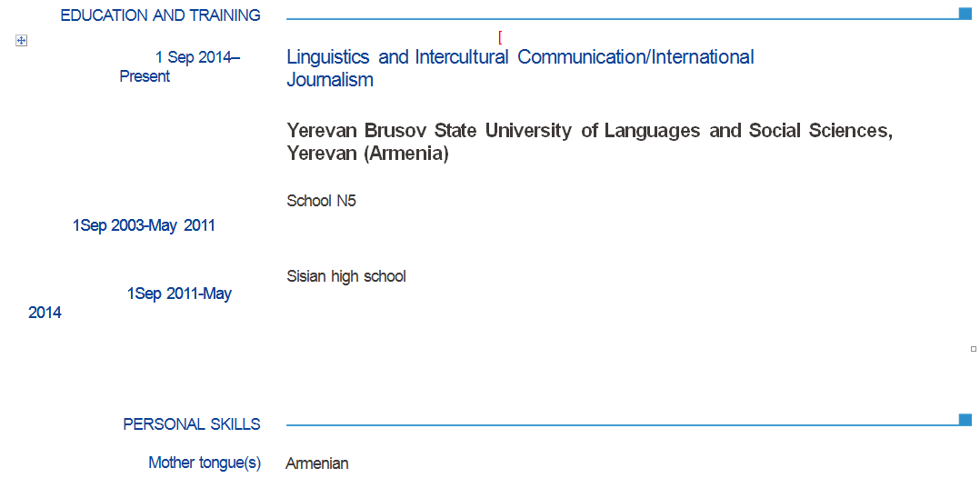The height and width of the screenshot is (478, 980).
Task: Click the '1Sep 2011-May' date text
Action: click(x=179, y=294)
